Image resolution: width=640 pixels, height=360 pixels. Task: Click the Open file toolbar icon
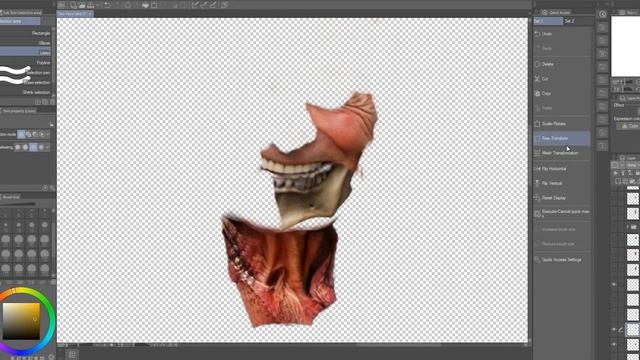click(82, 5)
